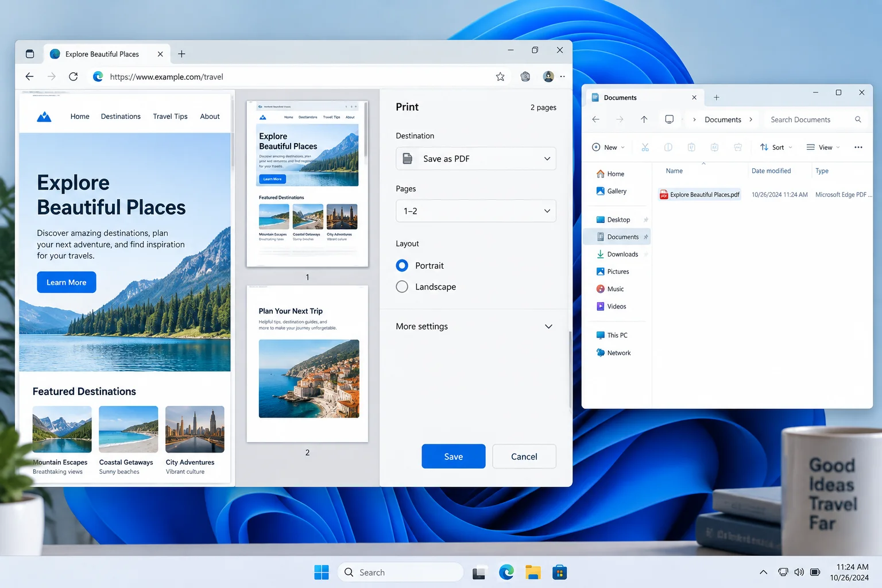Image resolution: width=882 pixels, height=588 pixels.
Task: Open the New dropdown in File Explorer
Action: pyautogui.click(x=608, y=148)
